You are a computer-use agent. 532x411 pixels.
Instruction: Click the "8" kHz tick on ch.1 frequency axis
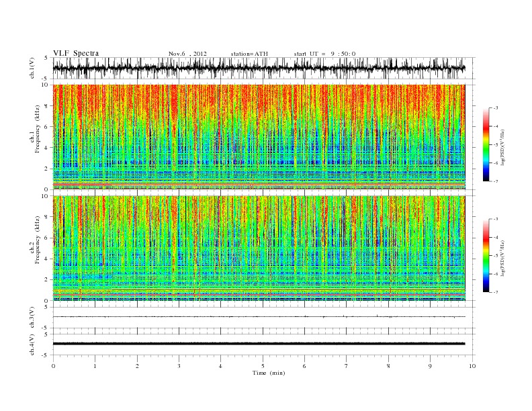tap(46, 106)
